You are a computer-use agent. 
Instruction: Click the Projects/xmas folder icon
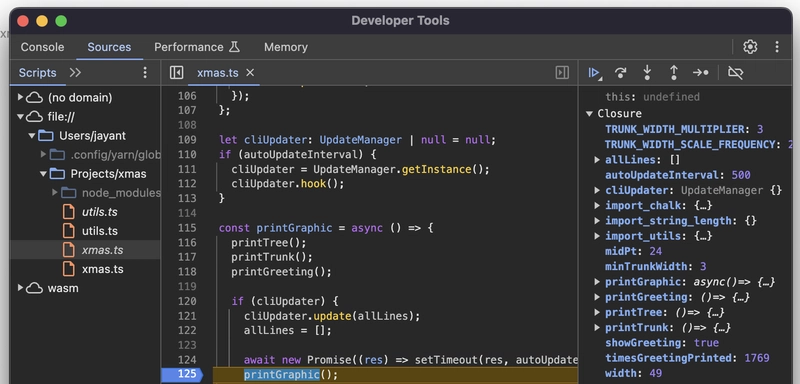click(x=57, y=174)
